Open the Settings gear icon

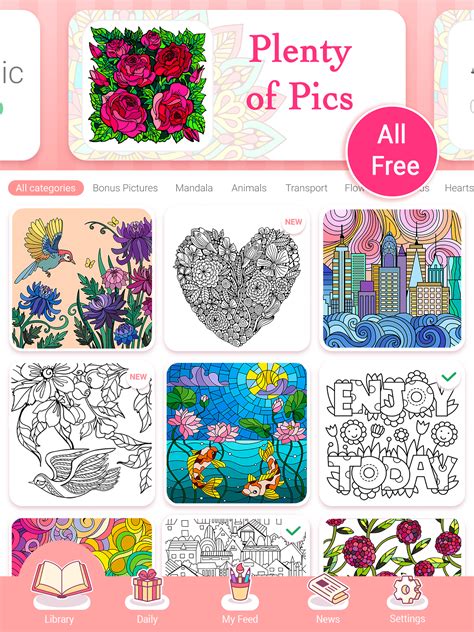coord(407,590)
